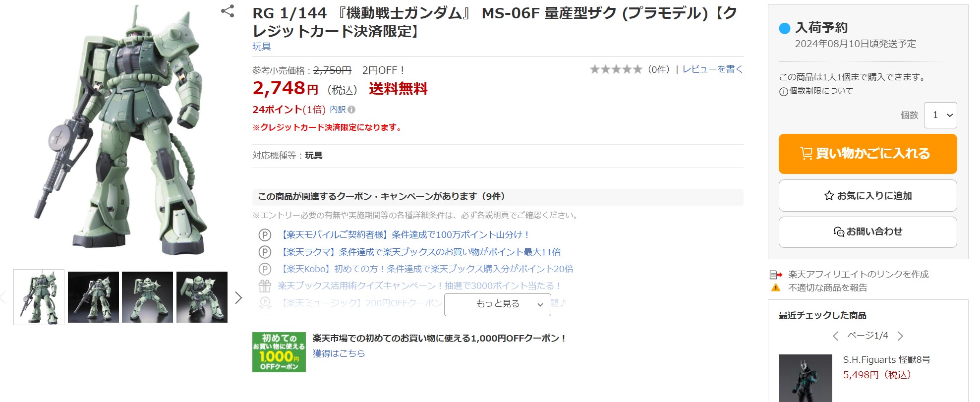Click the info icon beside 個数制限について

(784, 92)
